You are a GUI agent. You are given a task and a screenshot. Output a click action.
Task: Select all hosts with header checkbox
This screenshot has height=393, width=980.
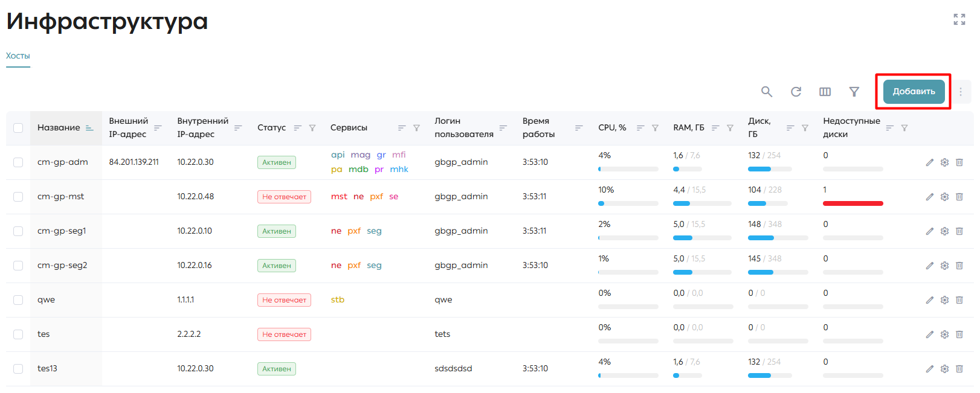(x=18, y=128)
